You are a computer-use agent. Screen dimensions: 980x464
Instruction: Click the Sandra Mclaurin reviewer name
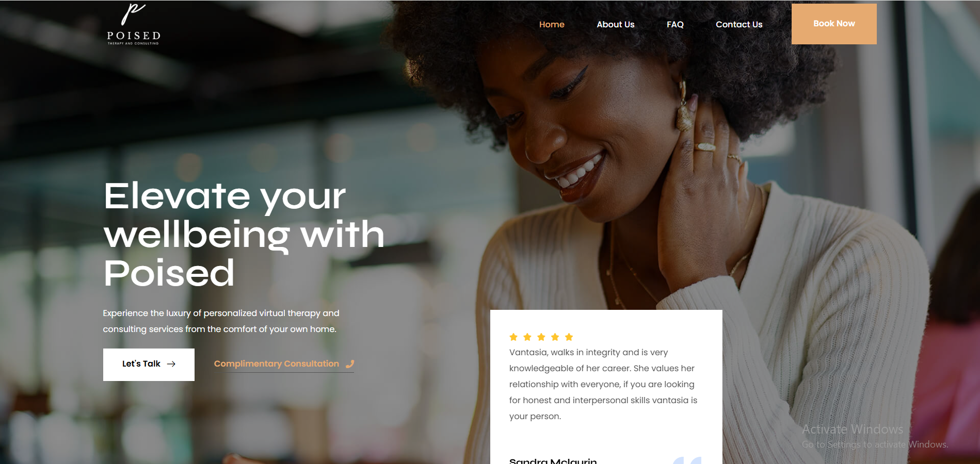point(553,460)
